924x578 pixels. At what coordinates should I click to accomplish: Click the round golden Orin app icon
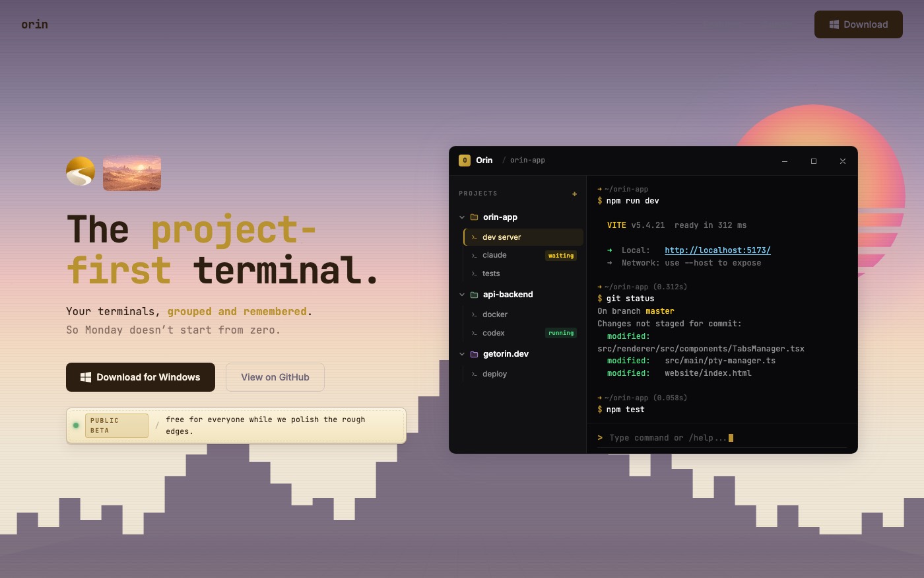click(81, 172)
